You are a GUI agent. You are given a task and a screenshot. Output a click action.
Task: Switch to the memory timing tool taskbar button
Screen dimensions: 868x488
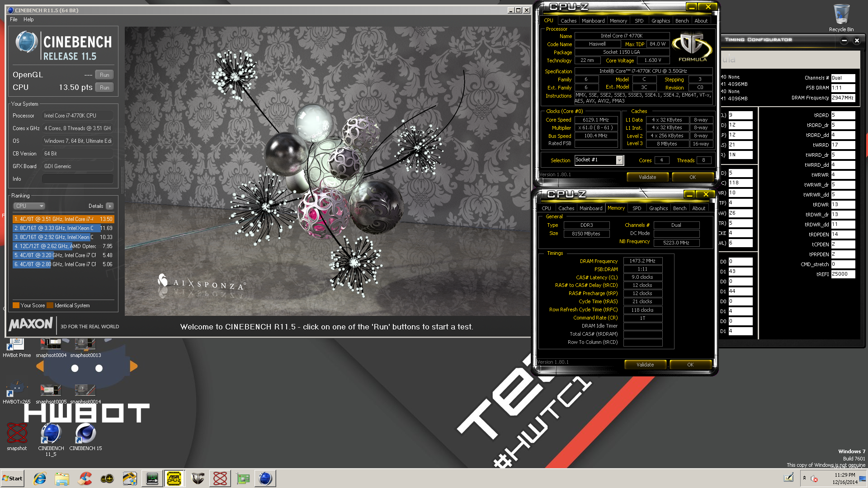click(152, 479)
